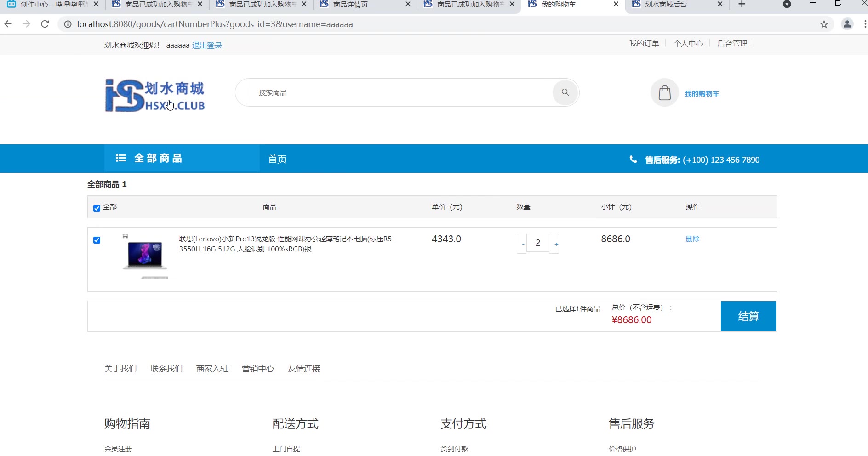Click the 退出登录 logout link
Image resolution: width=868 pixels, height=456 pixels.
pos(207,45)
